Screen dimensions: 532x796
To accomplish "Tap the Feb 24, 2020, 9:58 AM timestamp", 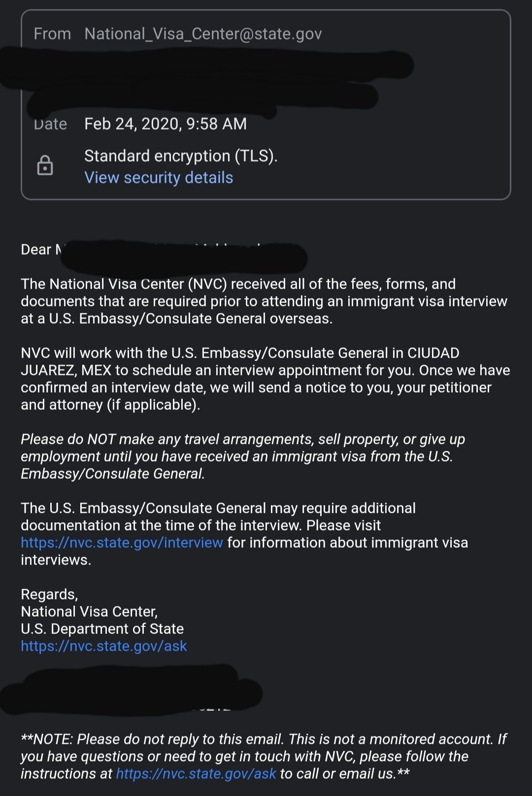I will (x=166, y=124).
